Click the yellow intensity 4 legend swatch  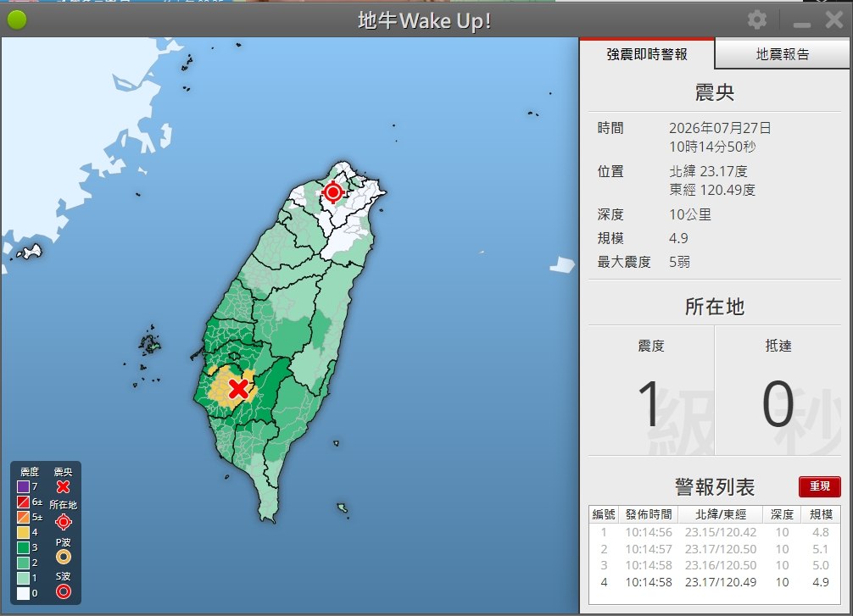pos(23,532)
